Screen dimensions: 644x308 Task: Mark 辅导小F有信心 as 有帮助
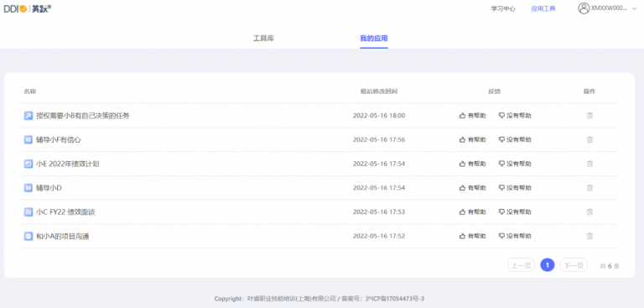click(472, 140)
